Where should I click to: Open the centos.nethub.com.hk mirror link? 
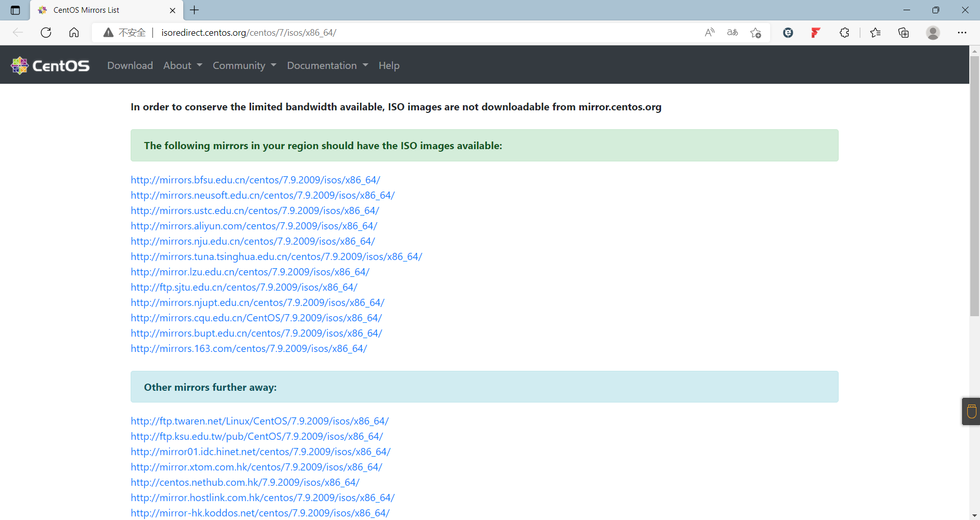245,482
